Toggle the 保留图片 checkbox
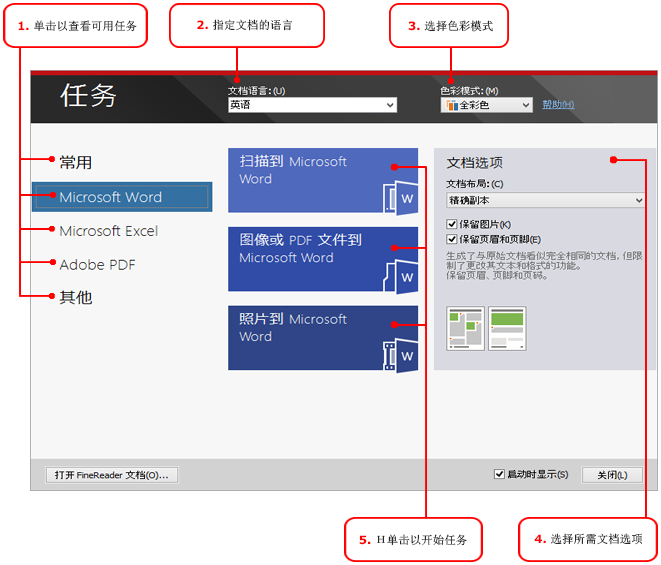Screen dimensions: 661x565 click(451, 224)
